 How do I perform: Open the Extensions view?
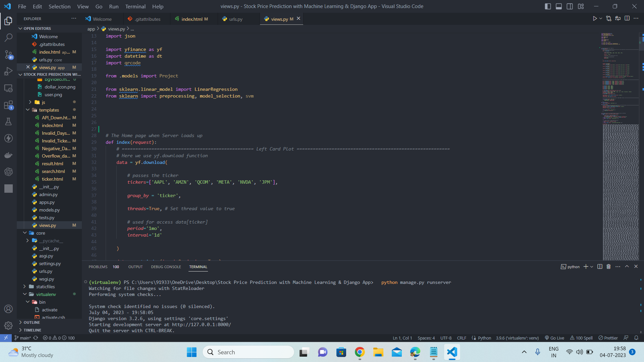click(8, 105)
